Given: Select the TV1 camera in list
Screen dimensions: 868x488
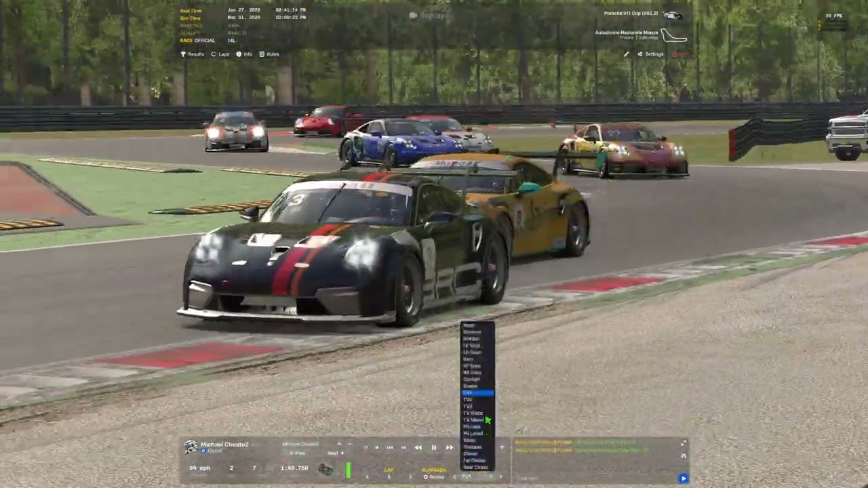Looking at the screenshot, I should coord(477,393).
